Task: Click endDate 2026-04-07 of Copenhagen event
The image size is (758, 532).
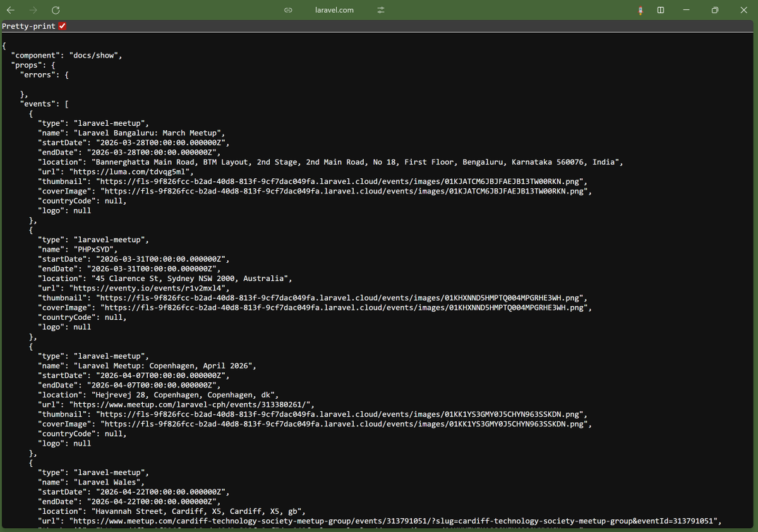Action: point(152,385)
